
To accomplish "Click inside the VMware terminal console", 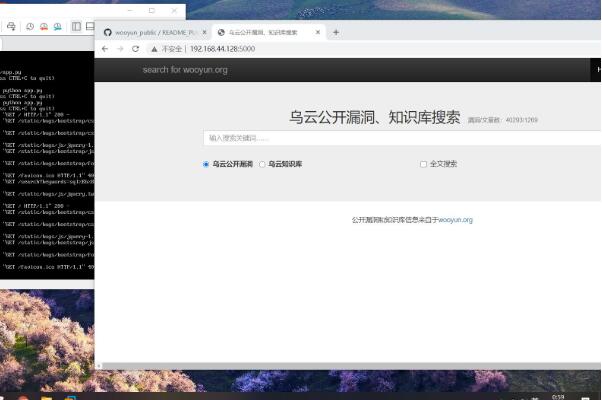I will 47,165.
